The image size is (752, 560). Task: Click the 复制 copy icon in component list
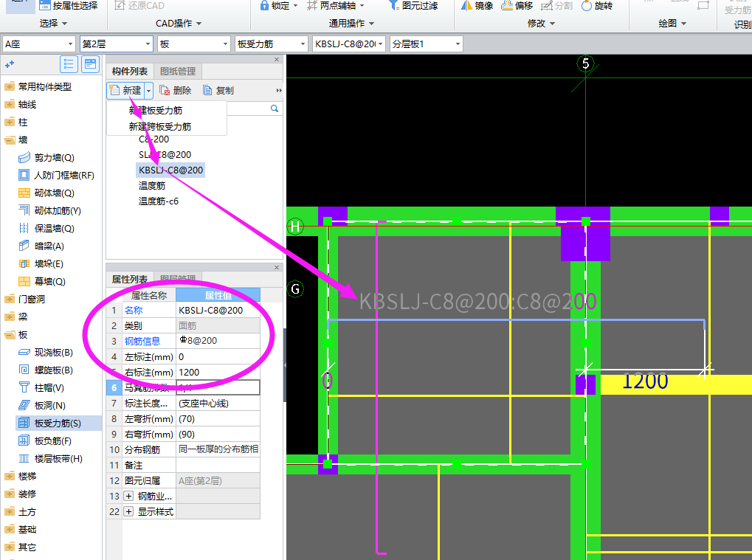[207, 91]
